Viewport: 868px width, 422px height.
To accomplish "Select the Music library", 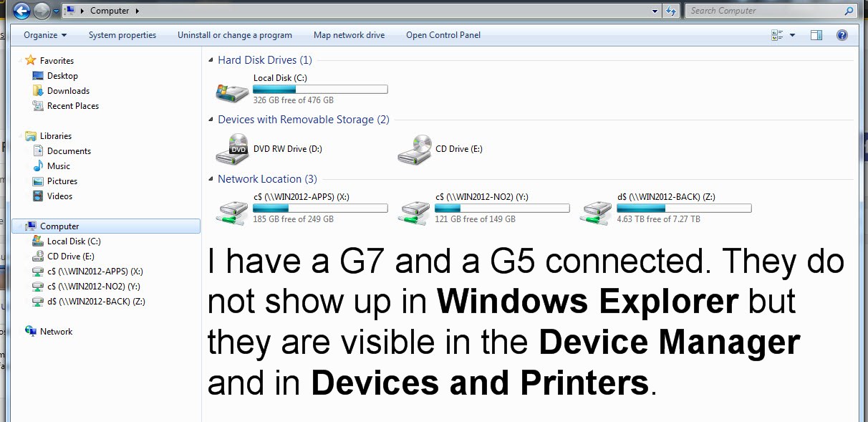I will (x=59, y=166).
